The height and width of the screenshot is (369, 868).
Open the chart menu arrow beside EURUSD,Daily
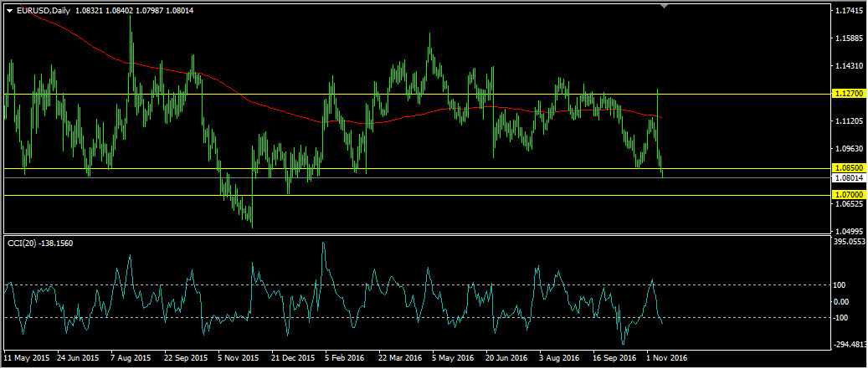pyautogui.click(x=9, y=11)
